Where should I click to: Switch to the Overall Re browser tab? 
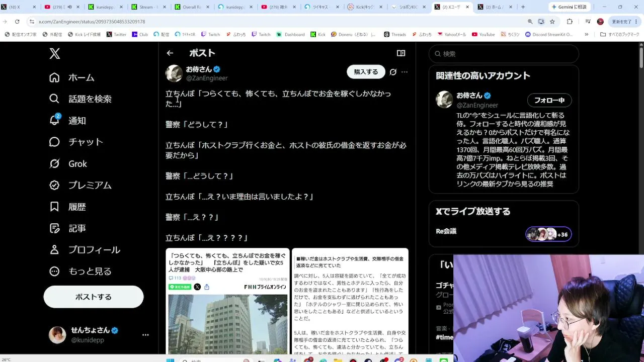pos(191,7)
